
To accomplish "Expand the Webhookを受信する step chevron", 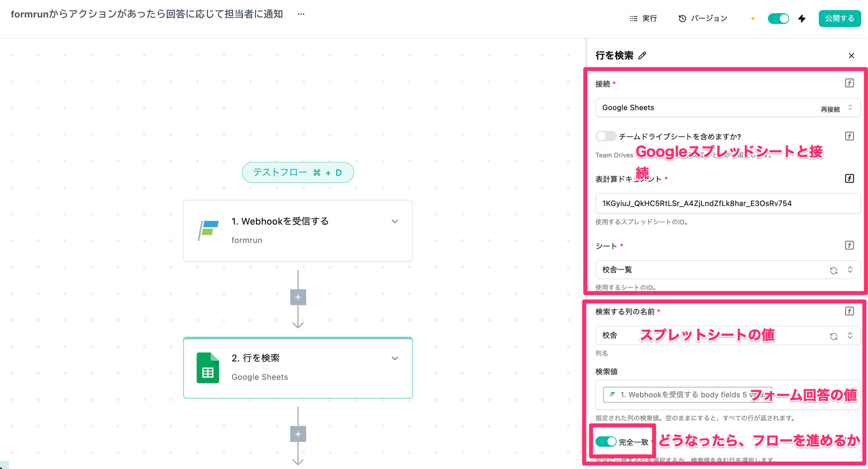I will click(x=395, y=221).
